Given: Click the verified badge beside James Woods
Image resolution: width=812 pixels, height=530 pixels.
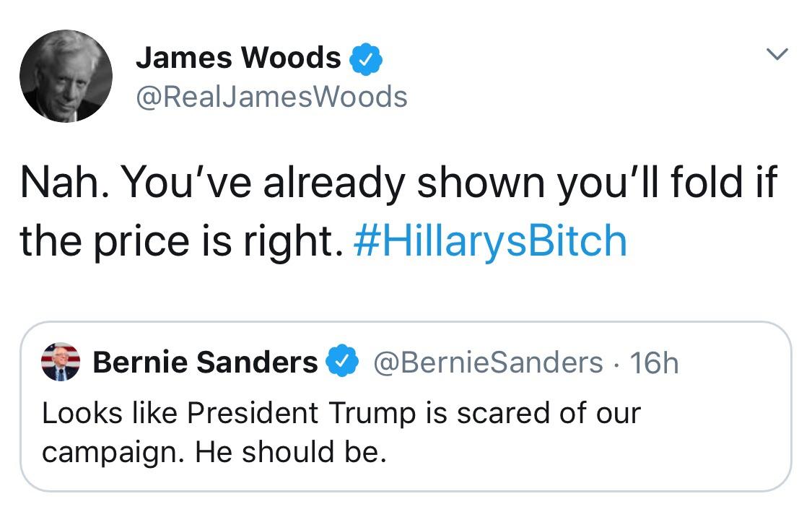Looking at the screenshot, I should pos(366,59).
